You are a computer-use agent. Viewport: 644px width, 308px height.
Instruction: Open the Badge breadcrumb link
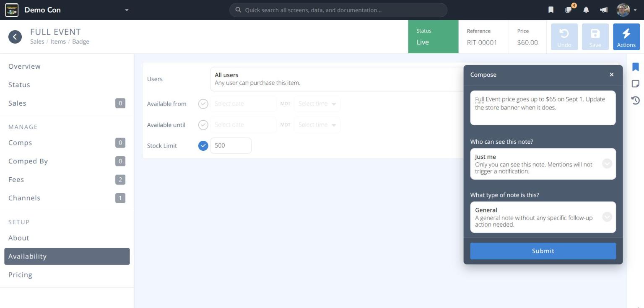coord(80,41)
